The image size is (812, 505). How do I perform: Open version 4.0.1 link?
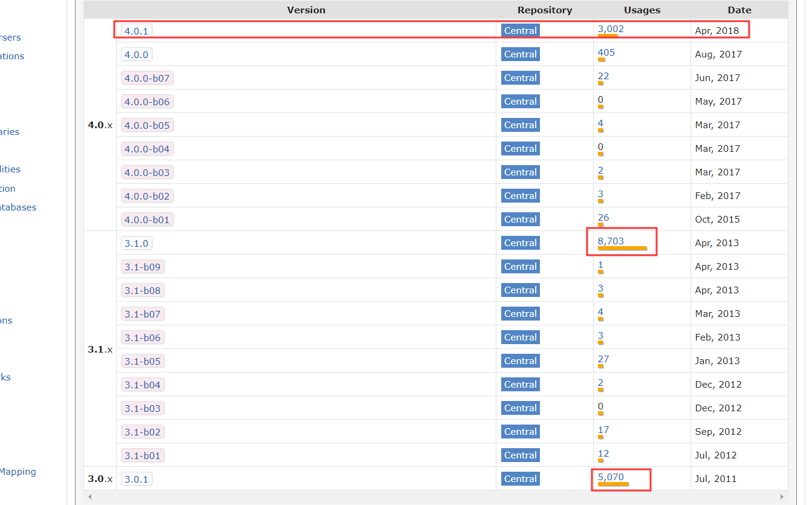tap(136, 31)
